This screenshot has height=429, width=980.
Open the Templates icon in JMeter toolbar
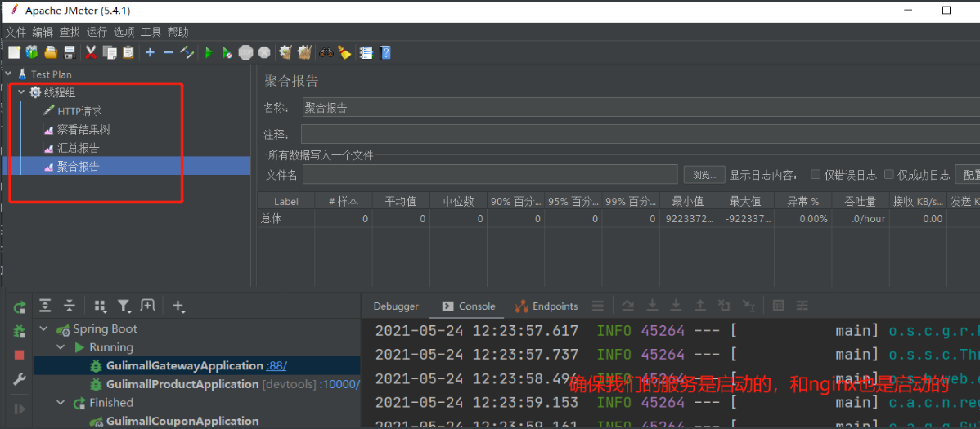(32, 52)
